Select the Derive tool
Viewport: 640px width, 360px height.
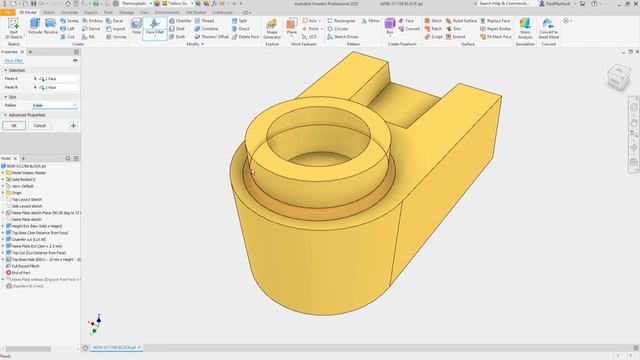pos(91,29)
